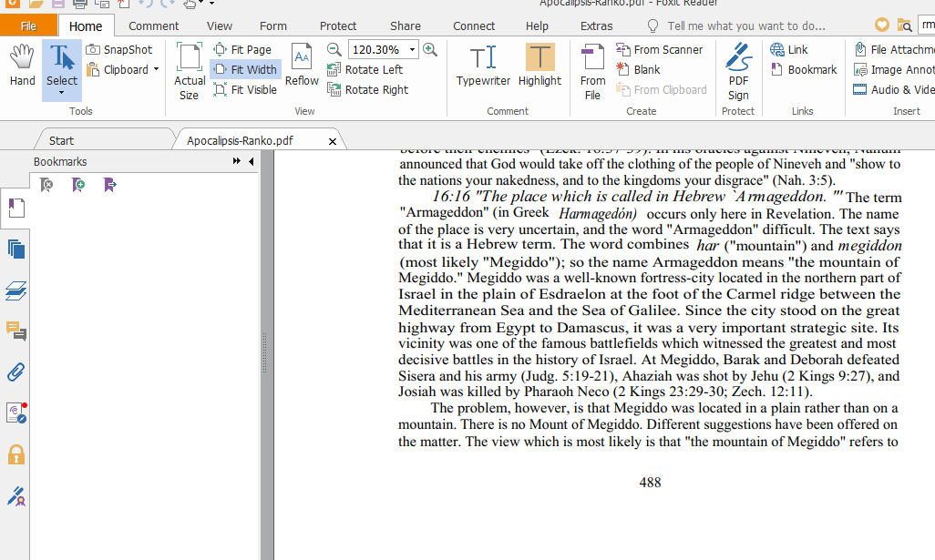Image resolution: width=935 pixels, height=560 pixels.
Task: Open the Attachments panel with the paperclip icon
Action: (x=15, y=371)
